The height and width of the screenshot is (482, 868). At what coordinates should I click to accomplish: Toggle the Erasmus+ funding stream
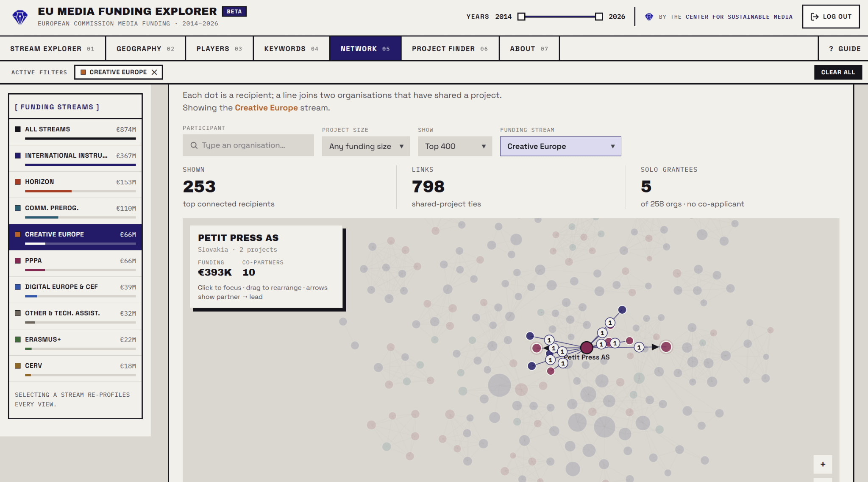[x=75, y=342]
